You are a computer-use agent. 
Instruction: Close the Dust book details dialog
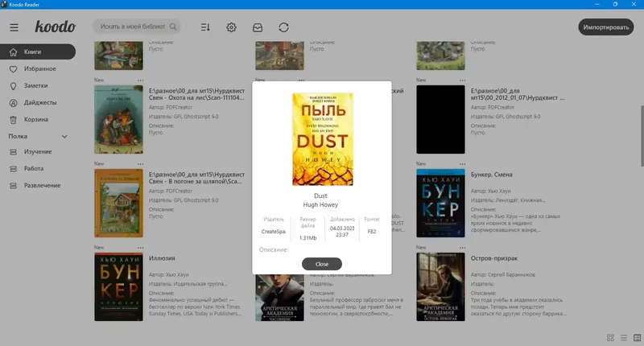click(x=321, y=264)
